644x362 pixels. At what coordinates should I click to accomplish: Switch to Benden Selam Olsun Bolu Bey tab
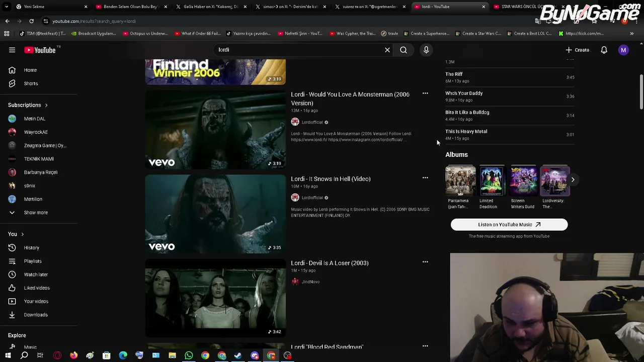[x=131, y=7]
